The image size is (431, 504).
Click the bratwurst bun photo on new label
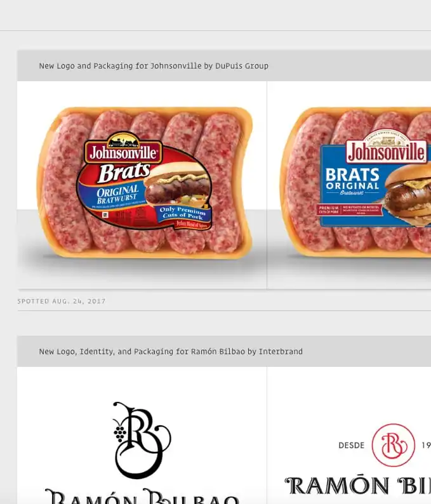(407, 193)
